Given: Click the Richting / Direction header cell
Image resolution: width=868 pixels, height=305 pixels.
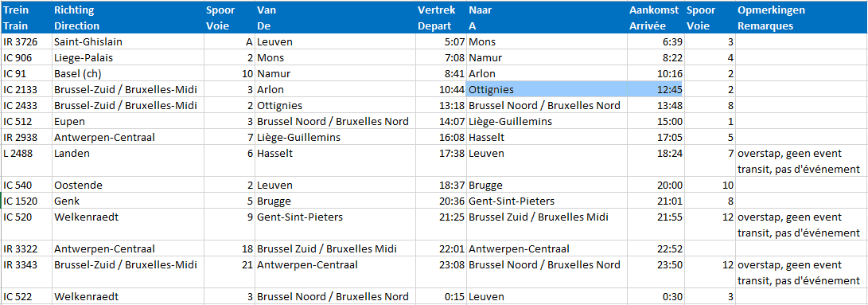Looking at the screenshot, I should click(x=128, y=18).
